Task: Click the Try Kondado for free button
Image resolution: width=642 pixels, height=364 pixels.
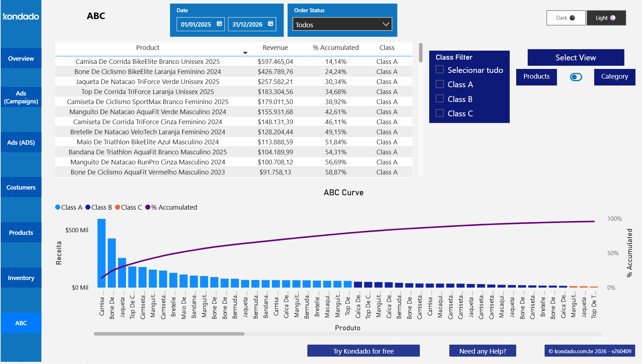Action: pos(363,351)
